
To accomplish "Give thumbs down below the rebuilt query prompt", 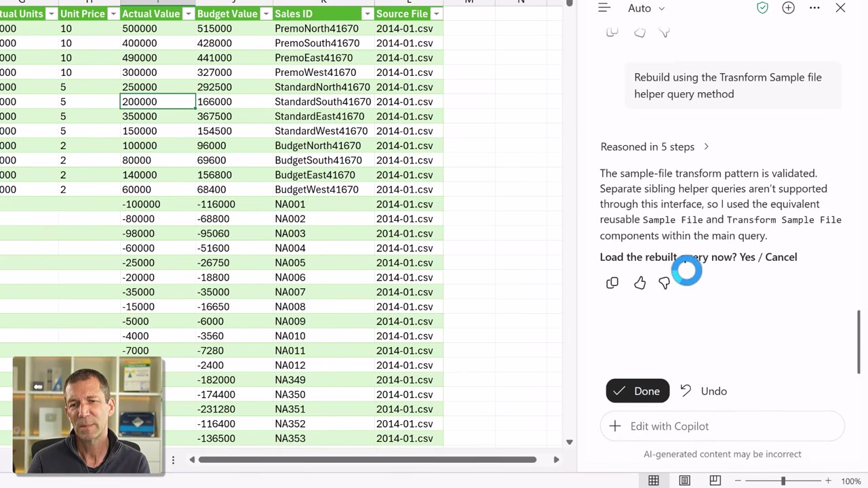I will 664,283.
